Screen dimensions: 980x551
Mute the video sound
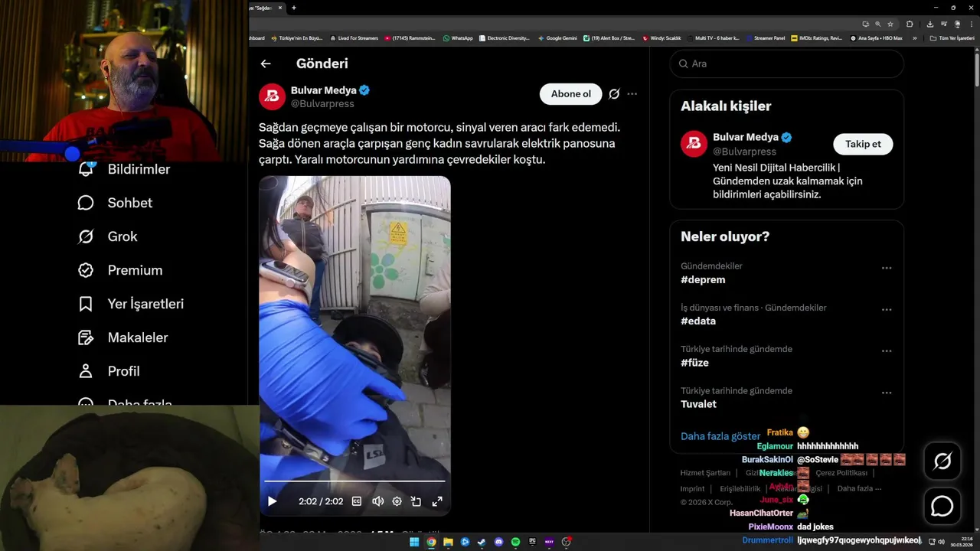377,501
